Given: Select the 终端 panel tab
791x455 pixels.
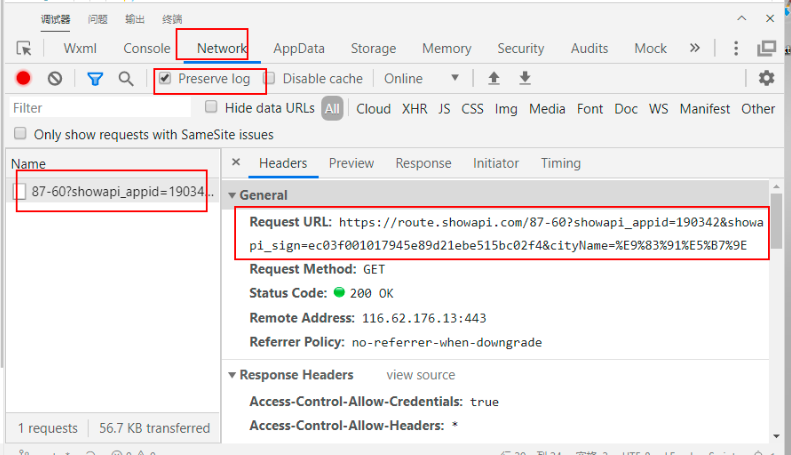Looking at the screenshot, I should pyautogui.click(x=172, y=19).
